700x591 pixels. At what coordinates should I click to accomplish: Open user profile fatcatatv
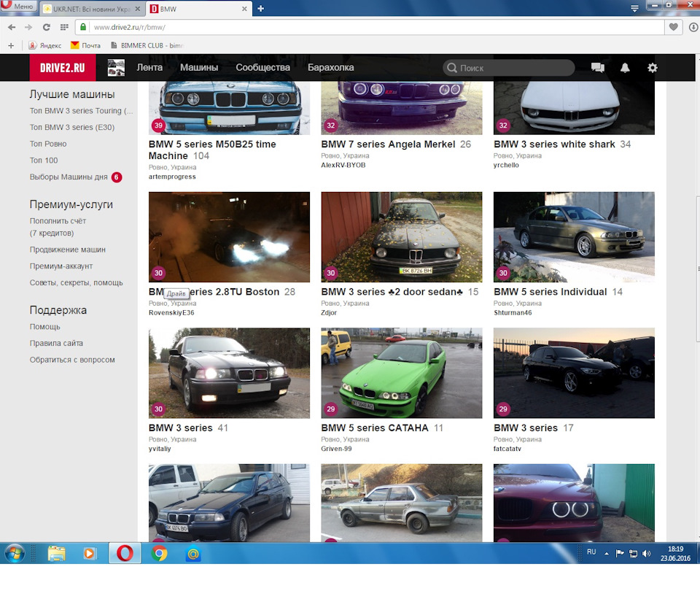point(507,449)
